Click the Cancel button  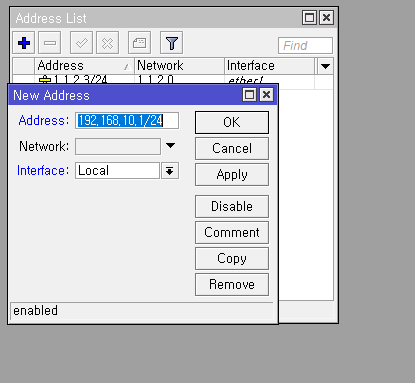pos(232,149)
